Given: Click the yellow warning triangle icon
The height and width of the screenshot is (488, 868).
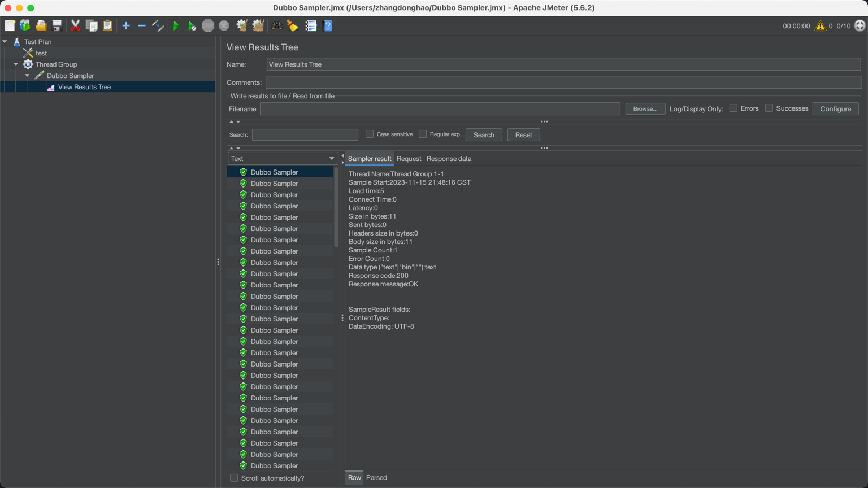Looking at the screenshot, I should tap(820, 26).
